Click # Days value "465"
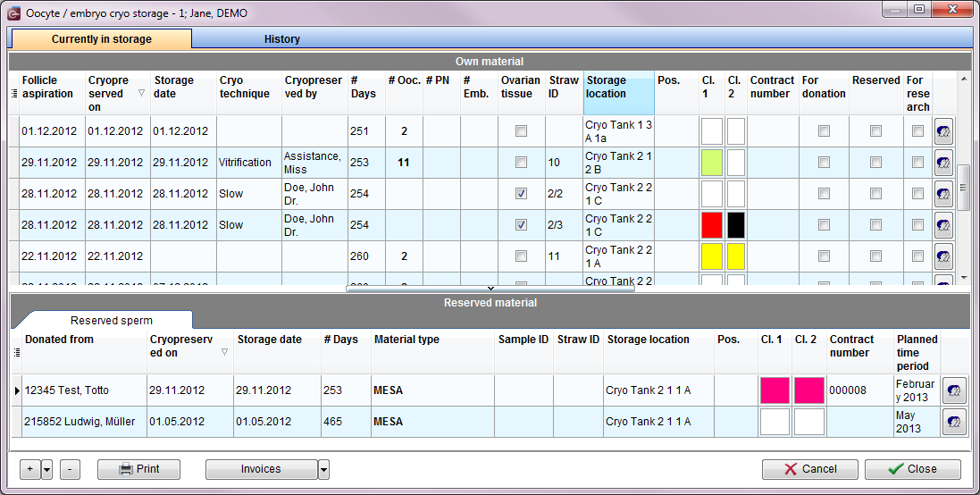The height and width of the screenshot is (495, 980). (346, 422)
